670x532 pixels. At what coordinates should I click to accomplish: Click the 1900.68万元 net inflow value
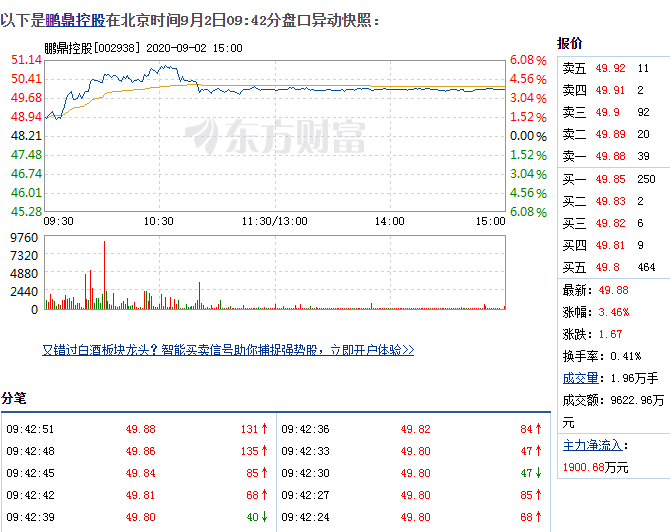pos(595,467)
